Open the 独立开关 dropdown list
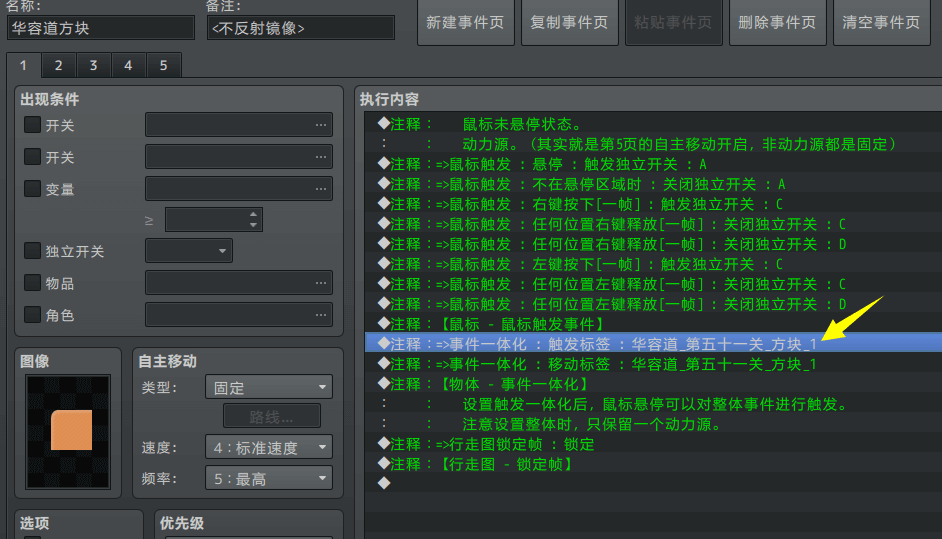This screenshot has width=942, height=539. [x=189, y=251]
